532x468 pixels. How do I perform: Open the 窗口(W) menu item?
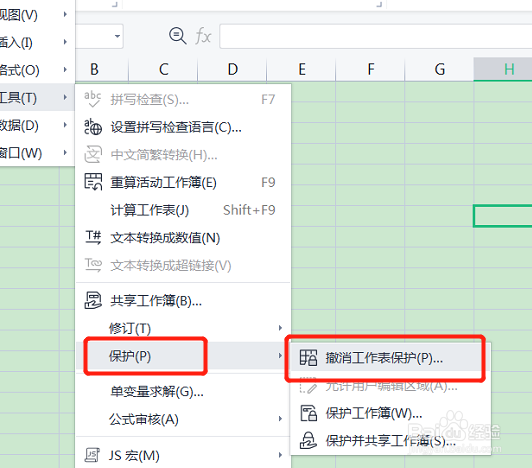[37, 153]
